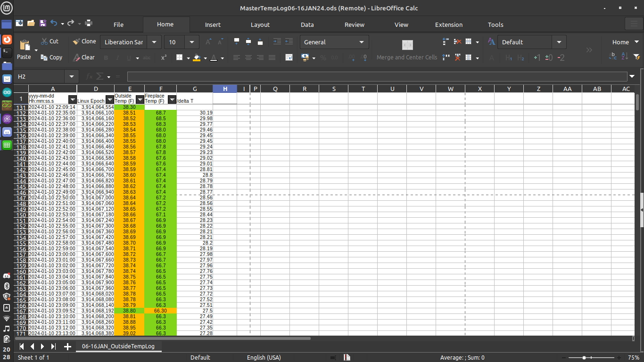The width and height of the screenshot is (644, 362).
Task: Click the Sort Ascending A-Z icon
Action: [x=625, y=56]
